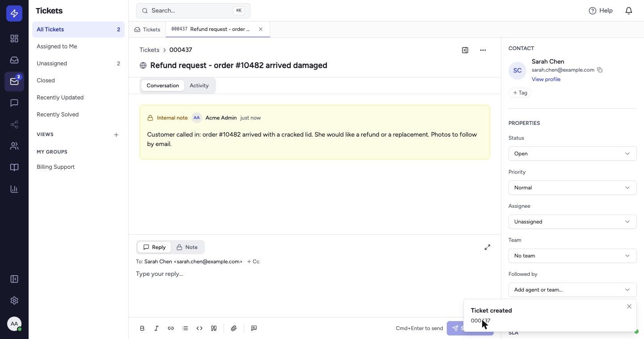Open Sarah Chen's View profile link
The width and height of the screenshot is (644, 339).
coord(546,79)
